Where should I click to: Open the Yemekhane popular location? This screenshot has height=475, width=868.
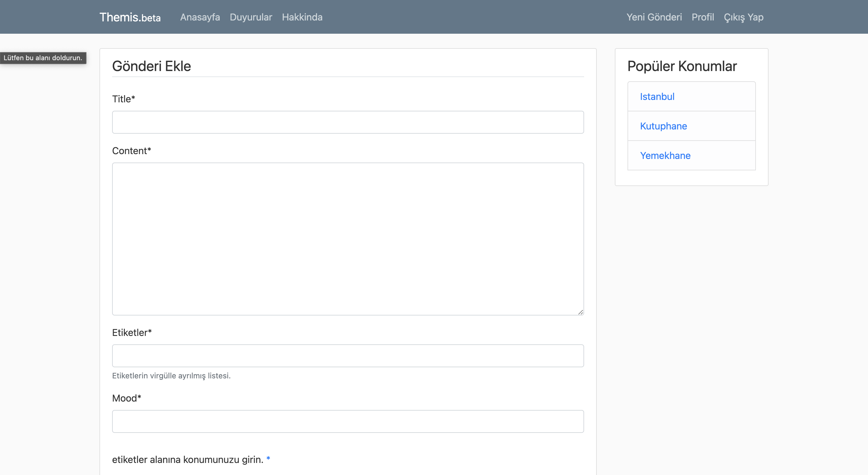point(665,155)
